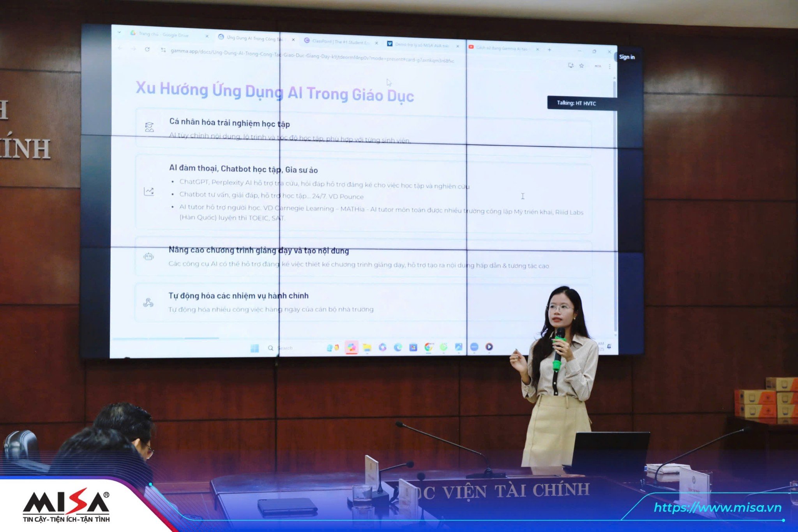Click the webhook icon beside 'Tự động hóa'
The height and width of the screenshot is (532, 798).
pyautogui.click(x=148, y=302)
